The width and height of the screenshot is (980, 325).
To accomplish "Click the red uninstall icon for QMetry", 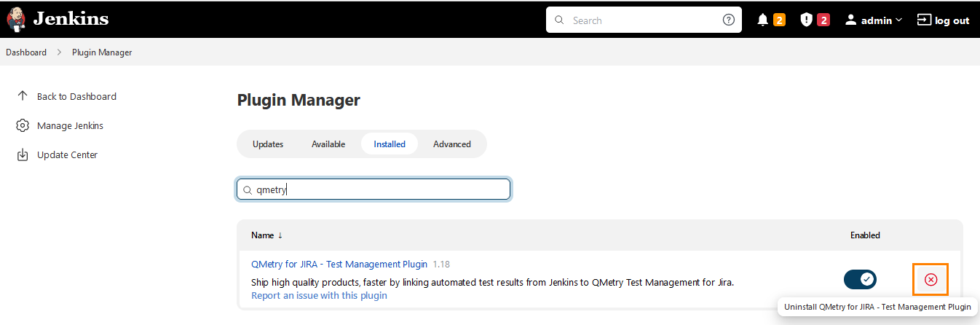I will (x=930, y=280).
